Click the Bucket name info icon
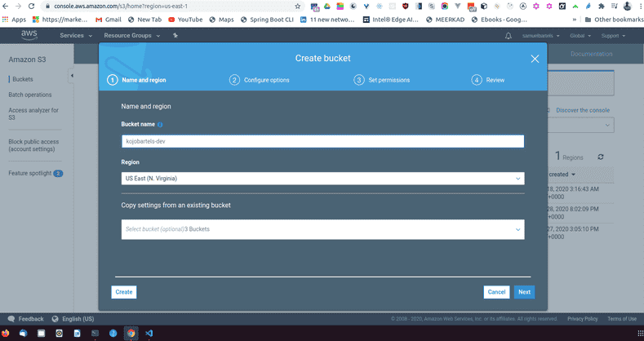 [160, 124]
